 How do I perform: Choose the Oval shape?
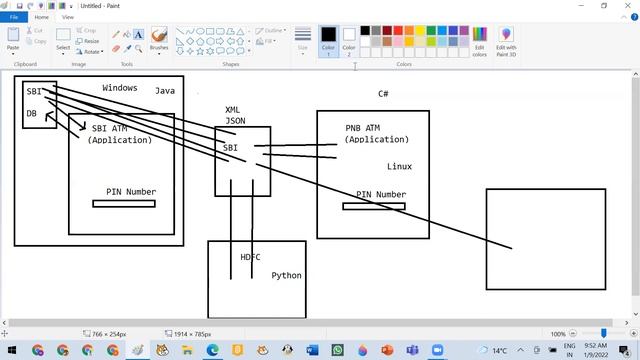pos(200,31)
